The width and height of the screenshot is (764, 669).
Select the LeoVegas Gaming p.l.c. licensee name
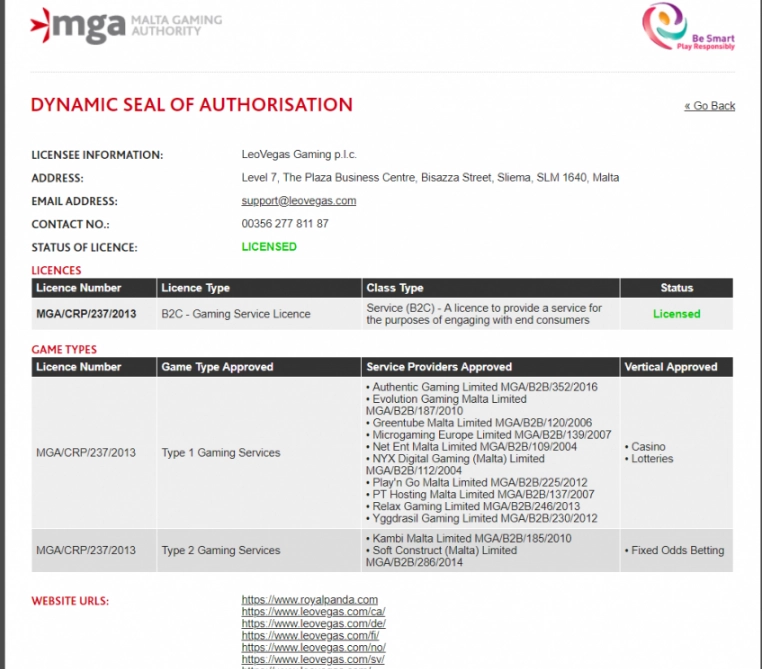click(299, 154)
